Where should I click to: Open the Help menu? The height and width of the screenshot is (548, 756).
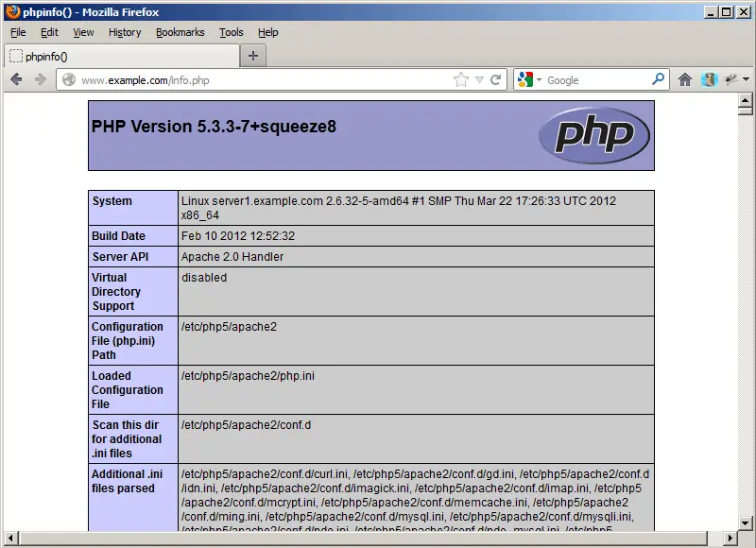point(268,32)
